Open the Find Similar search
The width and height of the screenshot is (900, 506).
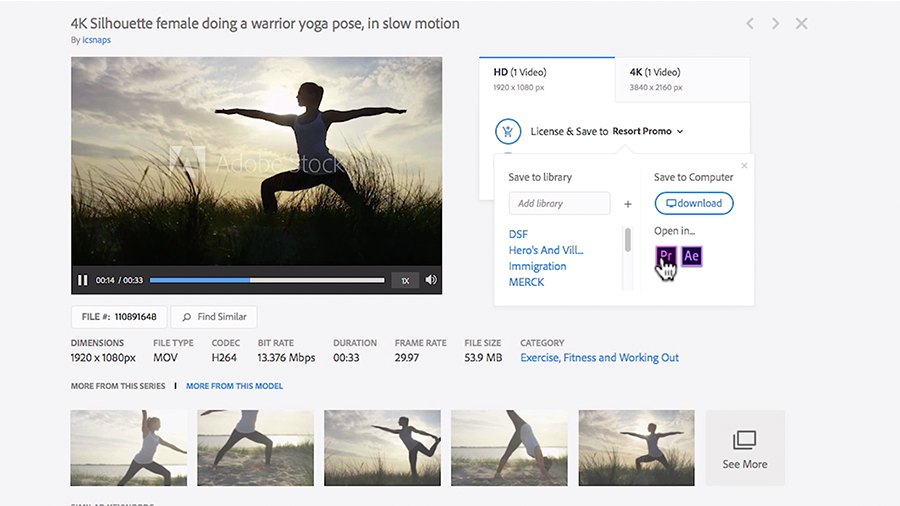(214, 317)
